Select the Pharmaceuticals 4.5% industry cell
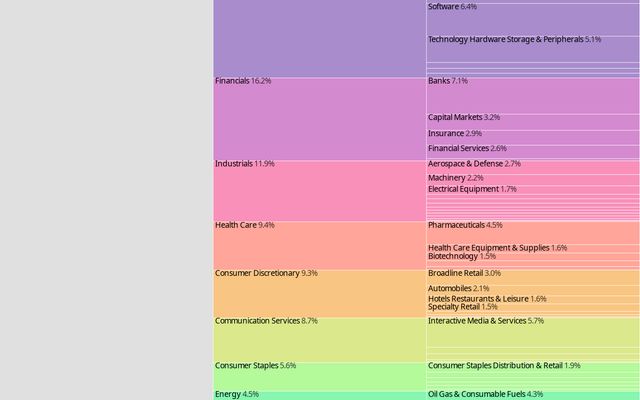Image resolution: width=640 pixels, height=400 pixels. 532,230
